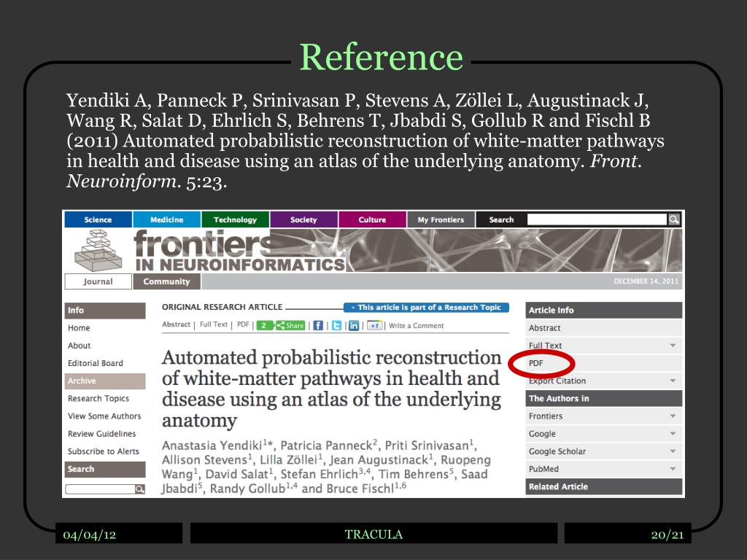Click PDF link under article header
The height and width of the screenshot is (560, 747).
[243, 324]
